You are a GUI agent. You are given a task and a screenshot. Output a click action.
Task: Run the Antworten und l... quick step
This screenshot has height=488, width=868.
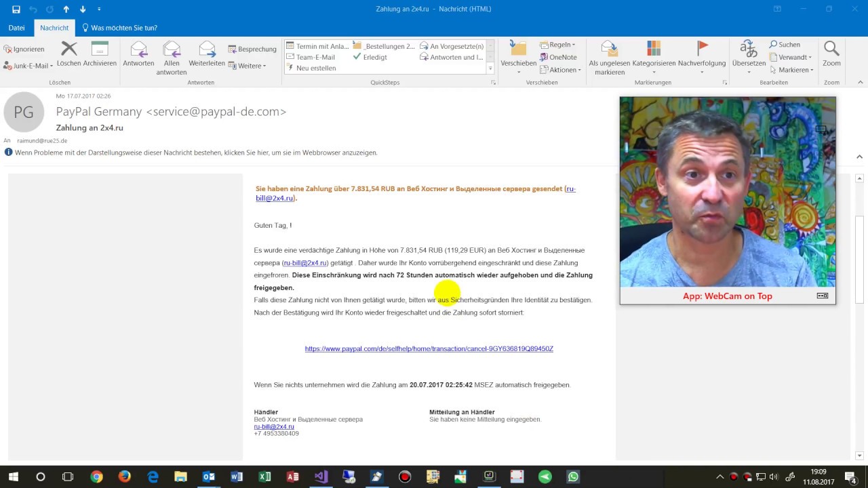point(452,57)
